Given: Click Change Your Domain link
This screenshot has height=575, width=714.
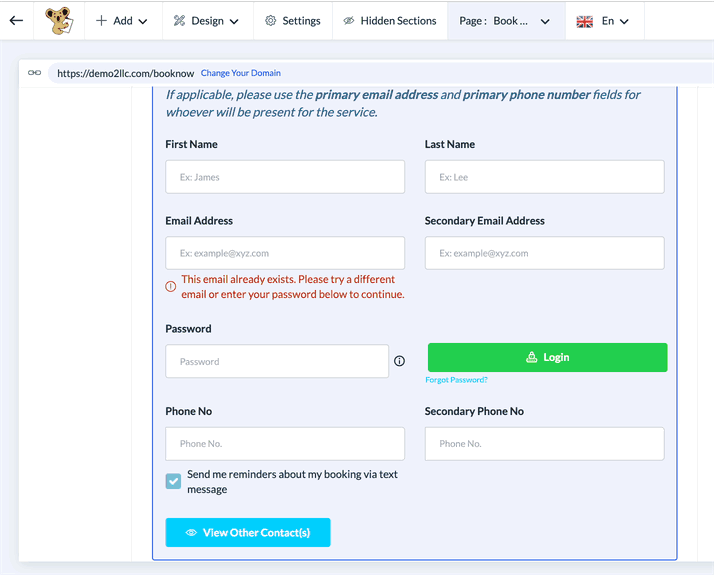Looking at the screenshot, I should 241,73.
